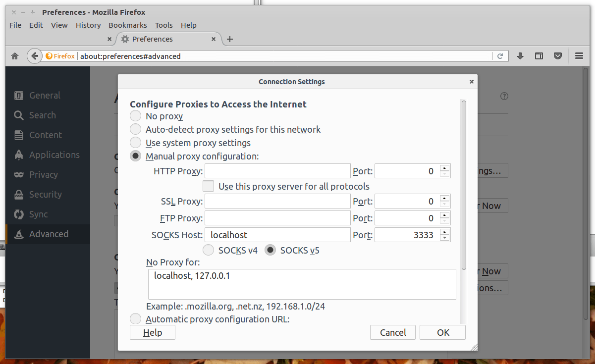Screen dimensions: 595x364
Task: Increment the SOCKS port value
Action: [445, 232]
